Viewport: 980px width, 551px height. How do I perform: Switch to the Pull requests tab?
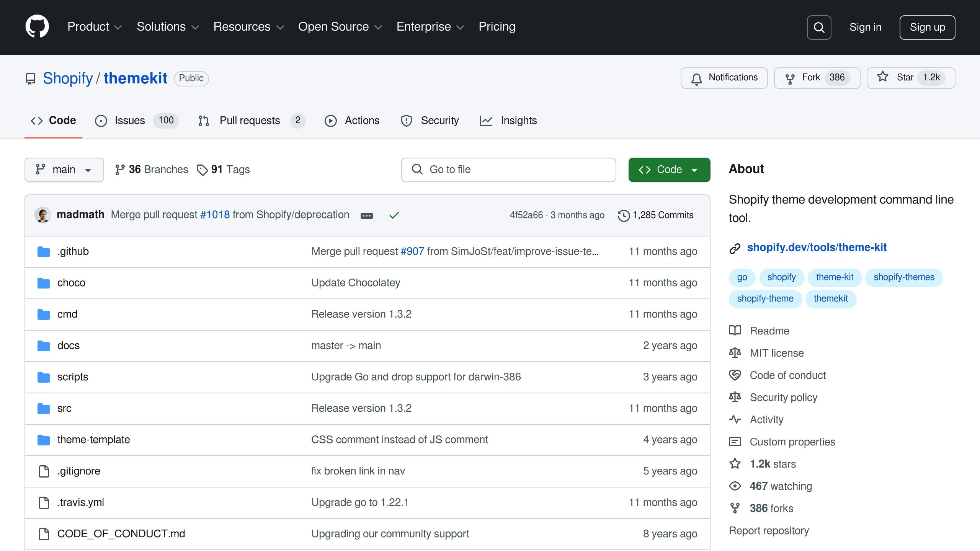click(x=252, y=121)
